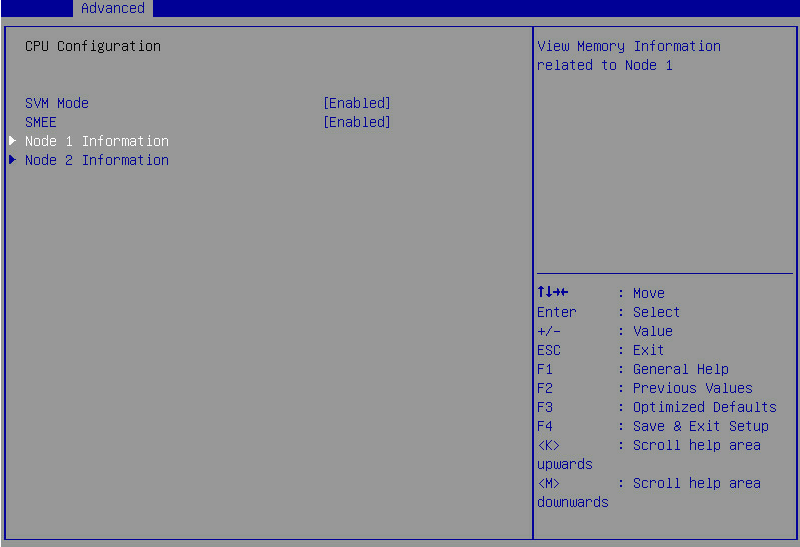
Task: Click the F2 Previous Values hint
Action: pos(644,388)
